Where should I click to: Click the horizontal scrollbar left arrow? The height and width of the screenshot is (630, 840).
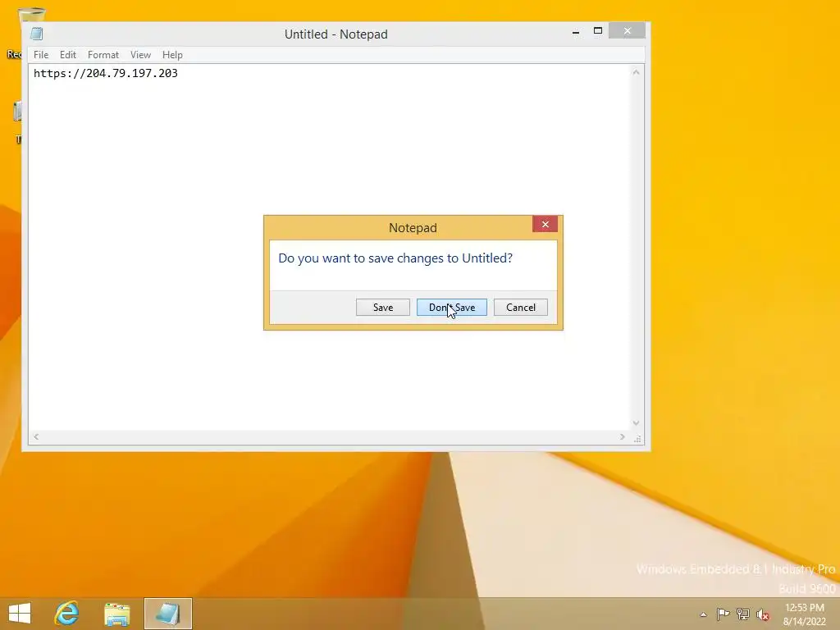pos(36,437)
